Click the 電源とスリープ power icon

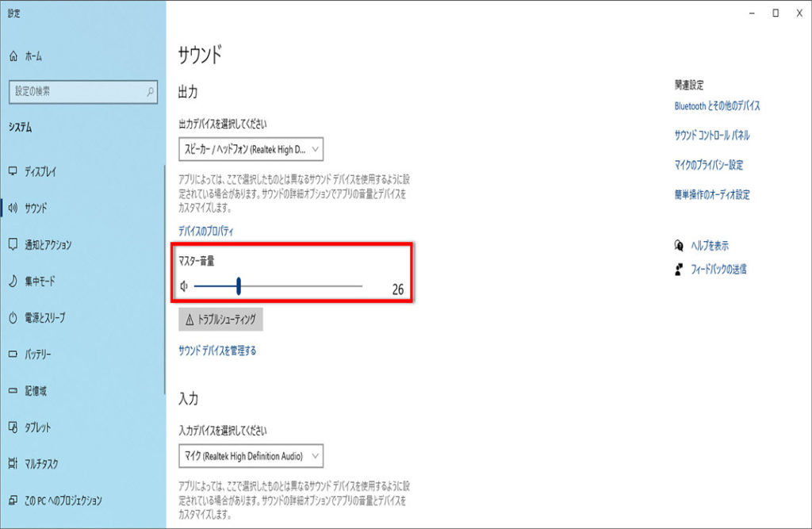(x=13, y=317)
